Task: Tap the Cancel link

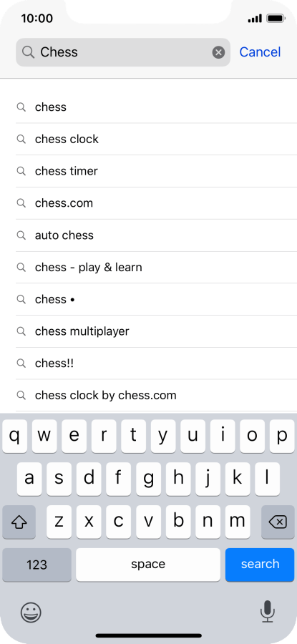Action: click(260, 52)
